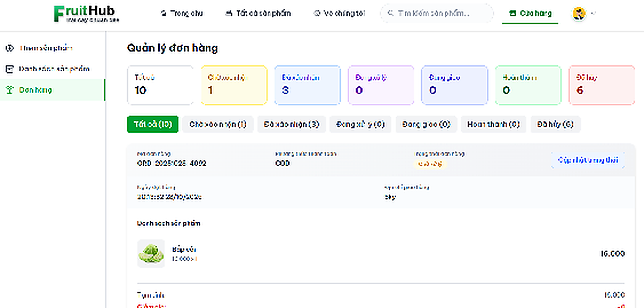Focus the product search field

[x=437, y=13]
